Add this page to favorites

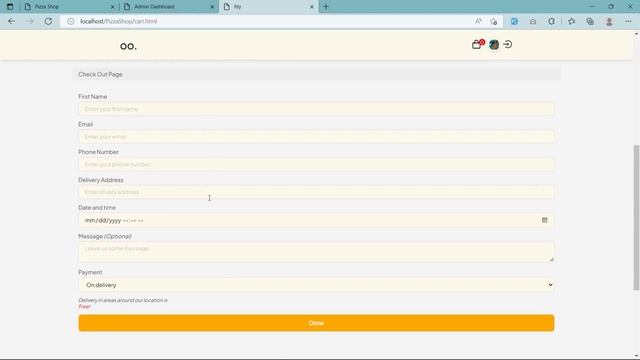tap(493, 21)
